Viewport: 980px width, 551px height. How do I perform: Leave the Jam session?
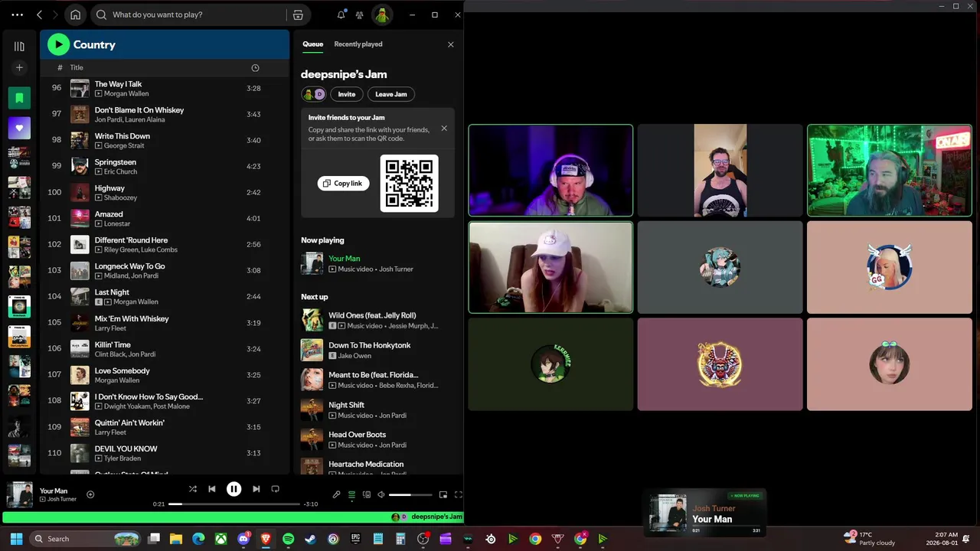pos(391,94)
